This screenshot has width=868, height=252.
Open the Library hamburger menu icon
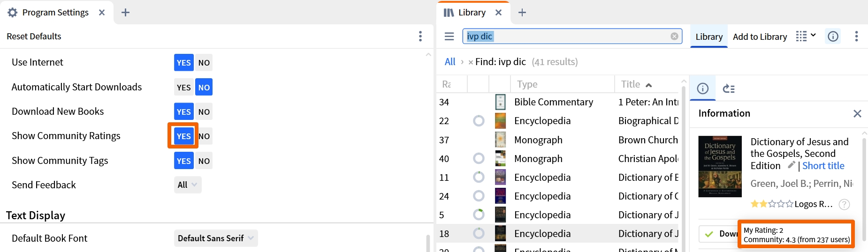[x=449, y=37]
